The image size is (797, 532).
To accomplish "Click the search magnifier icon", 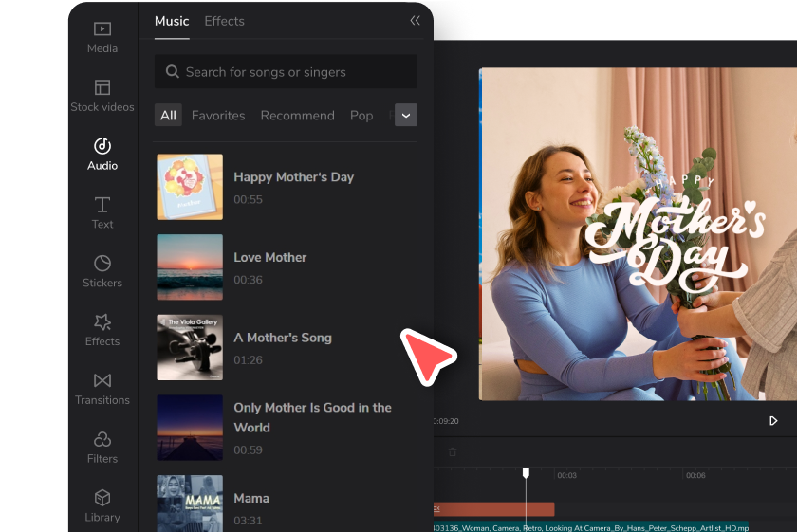I will pyautogui.click(x=173, y=72).
